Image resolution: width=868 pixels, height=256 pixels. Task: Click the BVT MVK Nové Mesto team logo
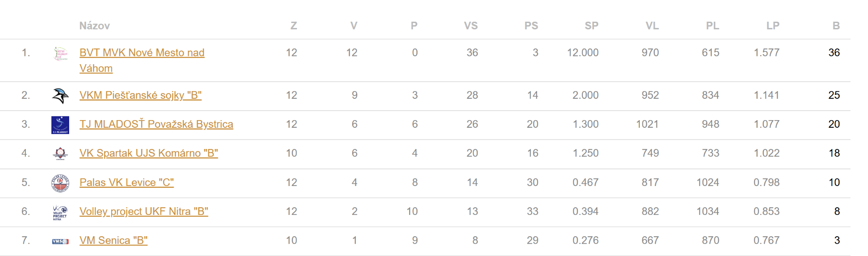60,53
